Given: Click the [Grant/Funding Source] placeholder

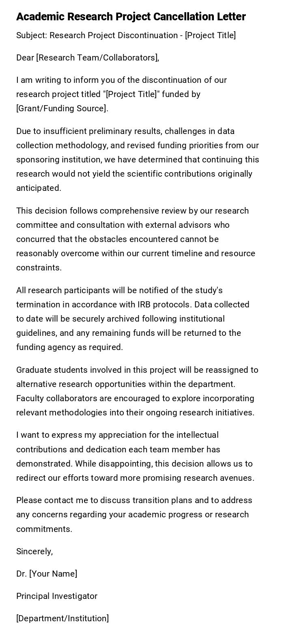Looking at the screenshot, I should (62, 108).
